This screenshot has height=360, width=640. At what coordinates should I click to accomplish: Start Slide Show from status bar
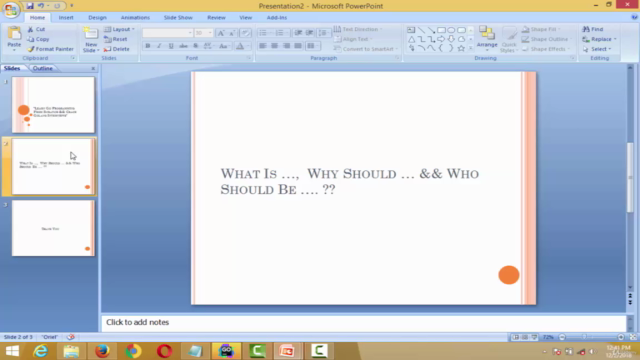point(534,337)
